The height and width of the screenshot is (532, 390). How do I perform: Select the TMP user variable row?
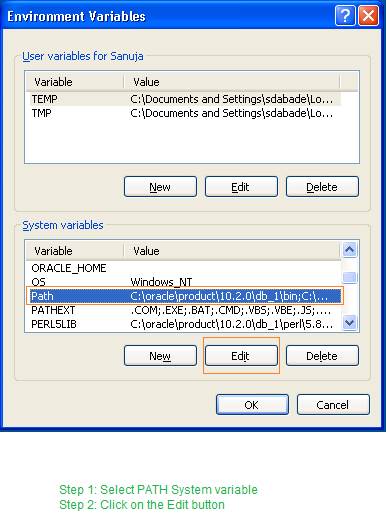(184, 113)
